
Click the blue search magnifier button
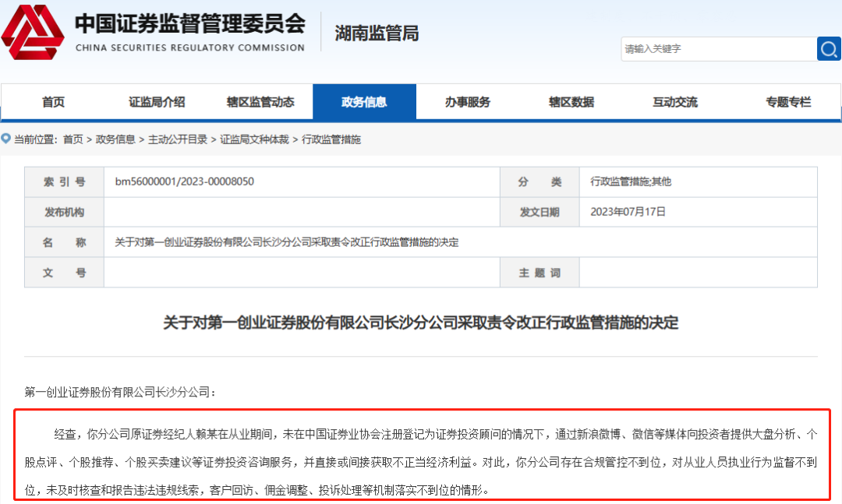pyautogui.click(x=829, y=49)
